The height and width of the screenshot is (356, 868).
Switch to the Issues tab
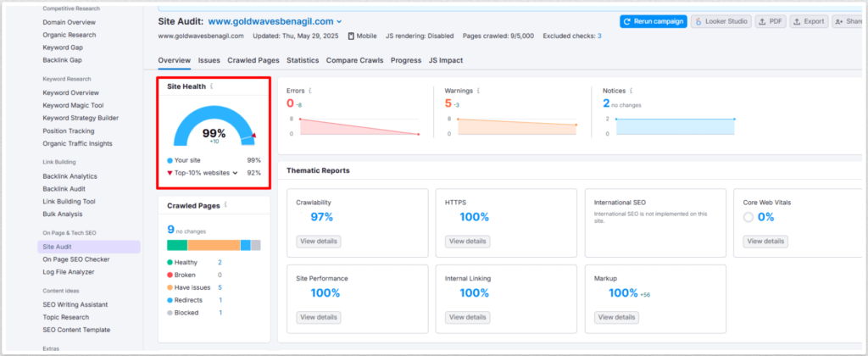209,60
